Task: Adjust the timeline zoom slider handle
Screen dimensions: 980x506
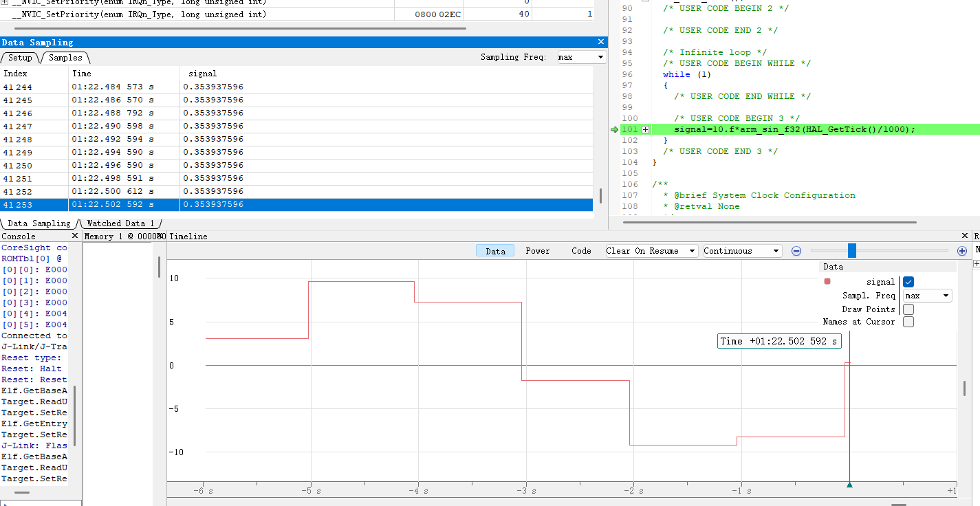Action: (x=852, y=250)
